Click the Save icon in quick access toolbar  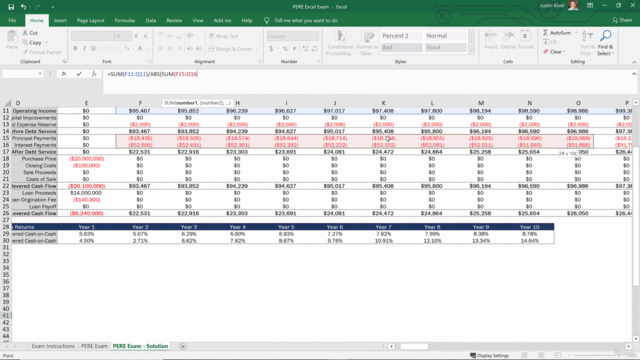pyautogui.click(x=11, y=7)
